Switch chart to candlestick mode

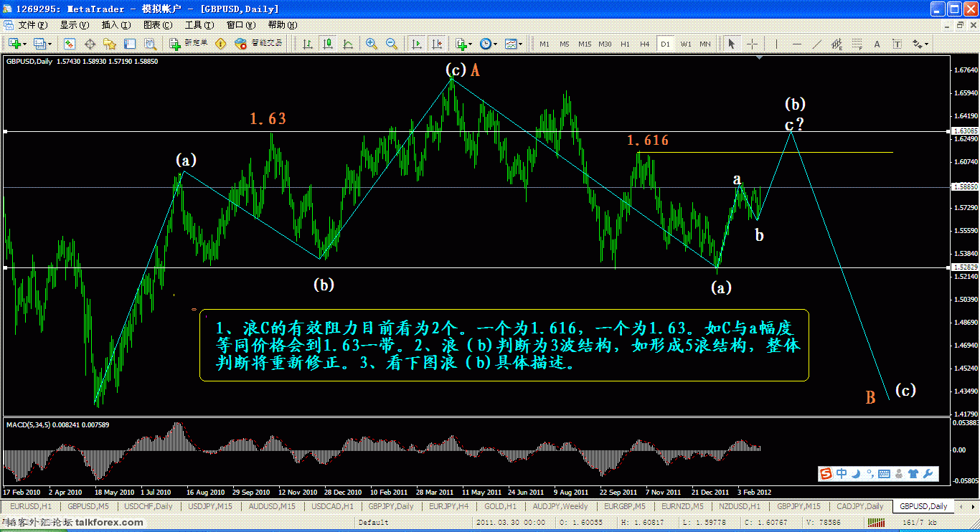tap(328, 44)
